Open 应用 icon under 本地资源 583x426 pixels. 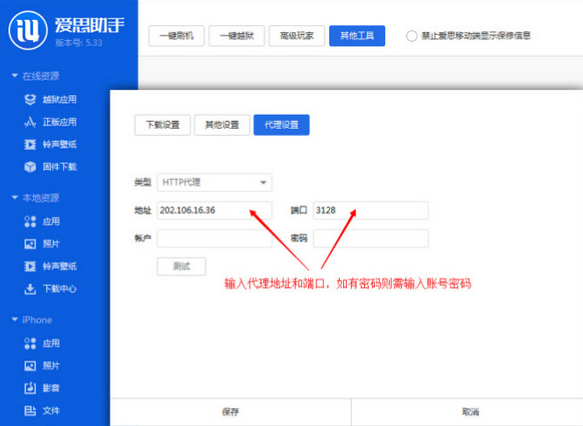[x=30, y=222]
